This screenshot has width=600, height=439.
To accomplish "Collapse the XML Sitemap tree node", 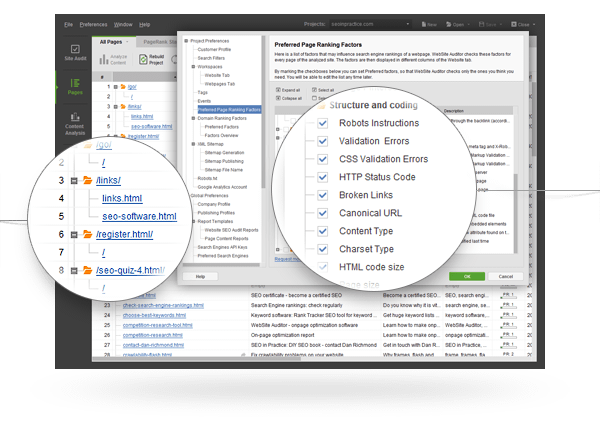I will point(193,144).
